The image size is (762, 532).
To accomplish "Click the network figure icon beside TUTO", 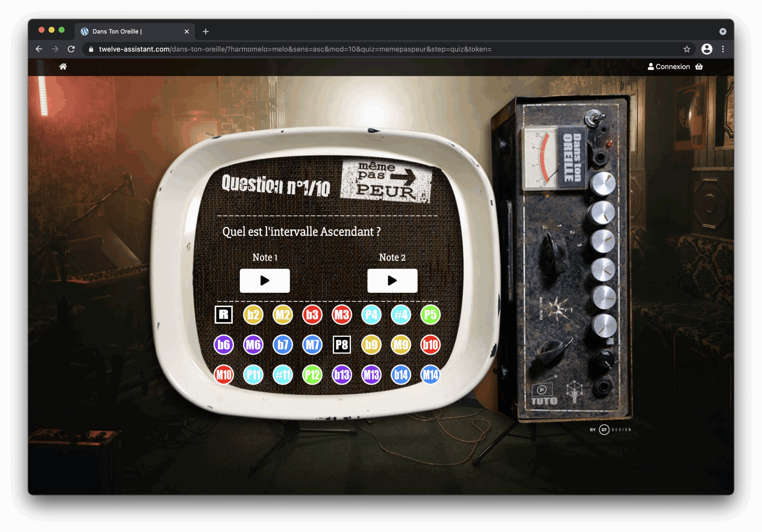I will click(x=574, y=392).
